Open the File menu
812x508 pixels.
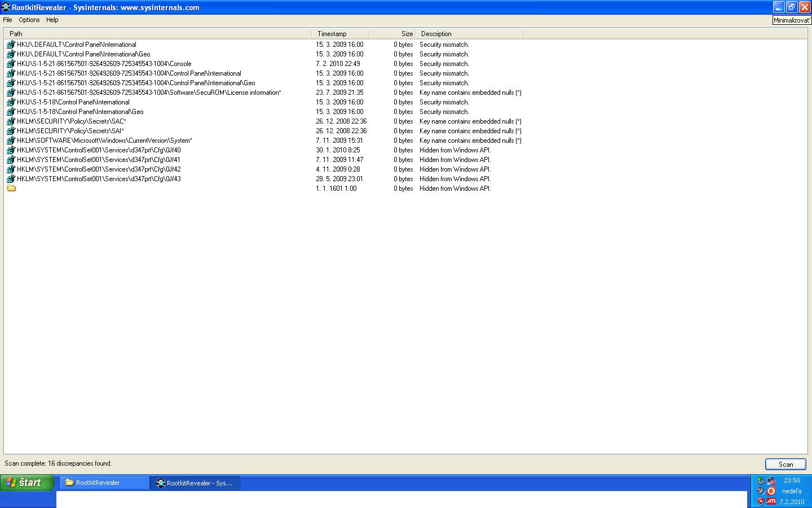7,20
